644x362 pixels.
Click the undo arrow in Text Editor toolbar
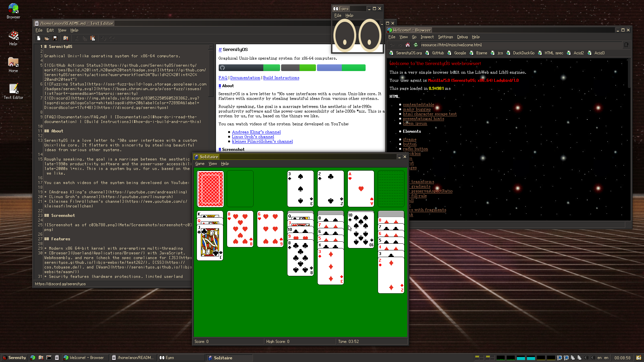(x=104, y=39)
